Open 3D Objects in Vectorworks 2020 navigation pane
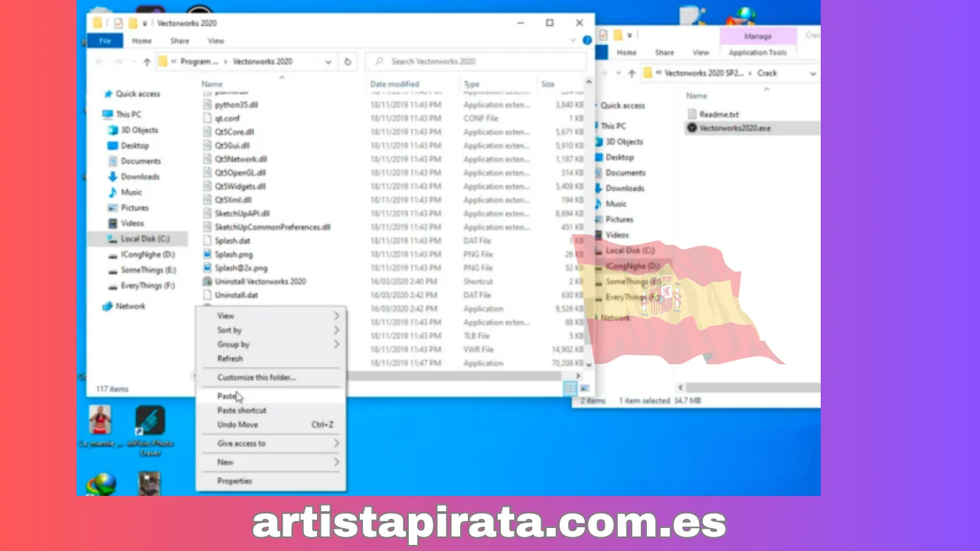The height and width of the screenshot is (551, 980). [x=133, y=130]
